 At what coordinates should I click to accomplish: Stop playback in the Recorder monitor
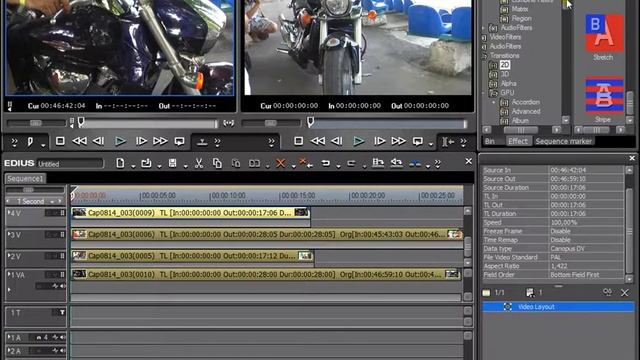pos(298,141)
